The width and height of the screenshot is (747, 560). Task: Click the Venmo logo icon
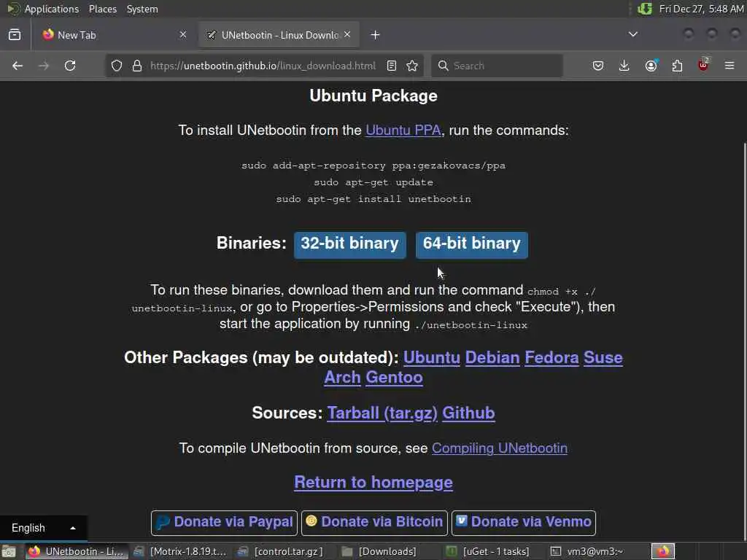(461, 521)
